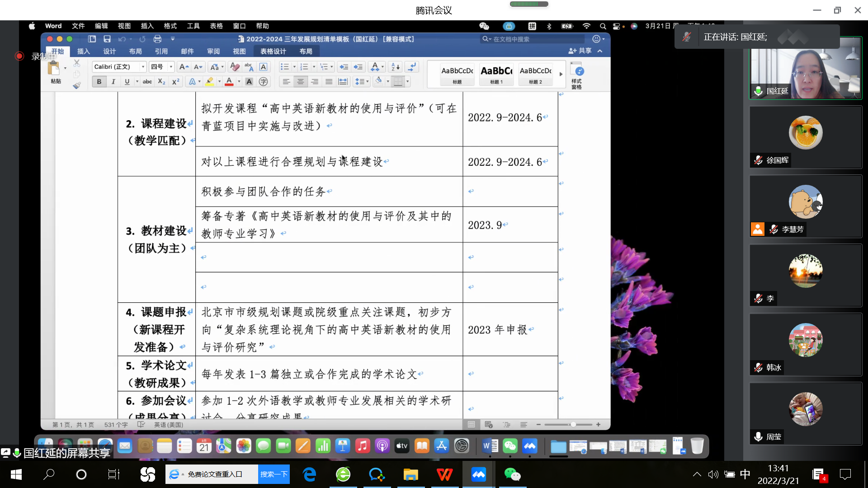Image resolution: width=868 pixels, height=488 pixels.
Task: Open the font size dropdown
Action: point(170,67)
